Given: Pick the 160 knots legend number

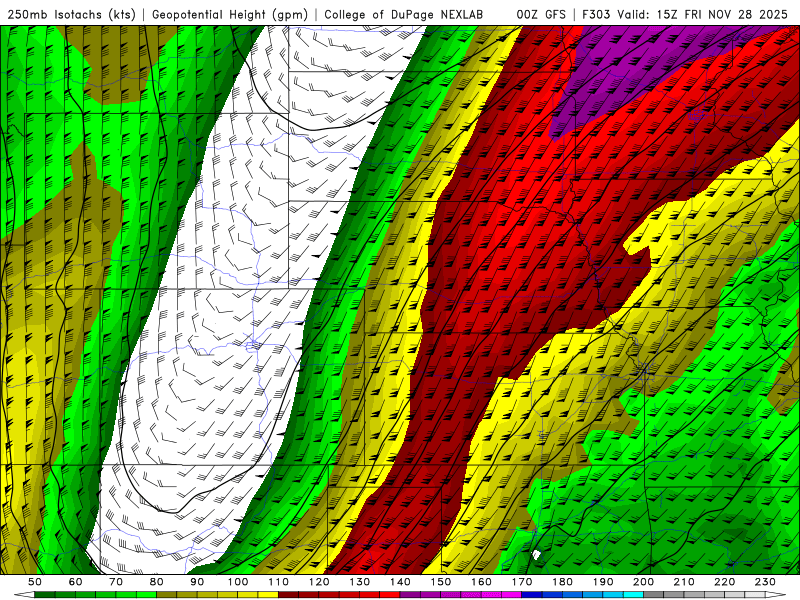Looking at the screenshot, I should pos(481,582).
